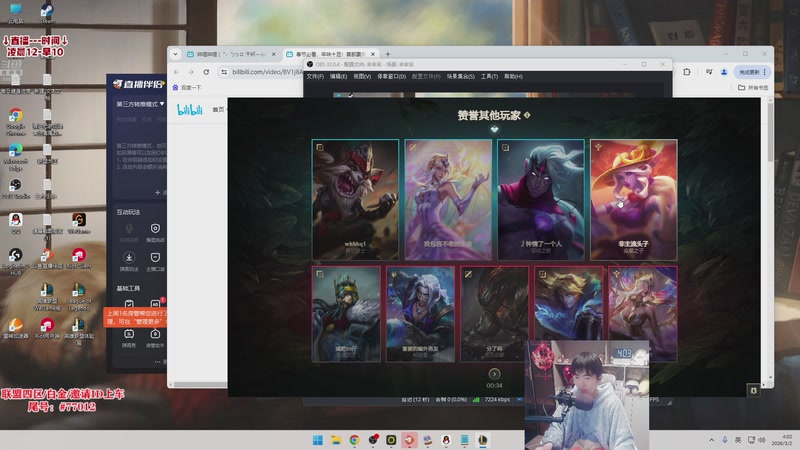Image resolution: width=800 pixels, height=450 pixels.
Task: Select the white-haired enemy champion card
Action: click(420, 314)
